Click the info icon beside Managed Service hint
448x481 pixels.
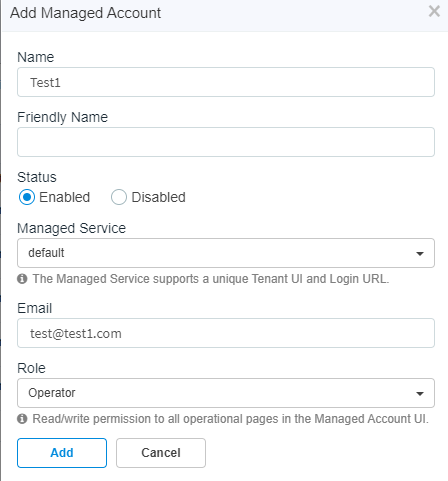(22, 279)
